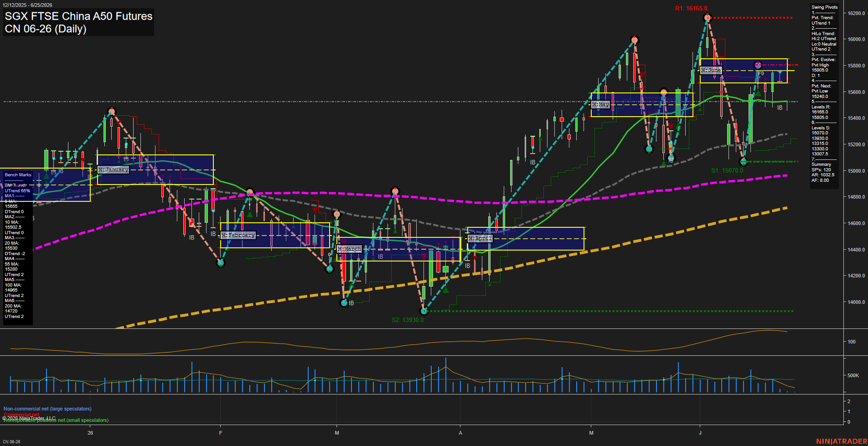
Task: Select the S1: 15070.0 support label
Action: (x=727, y=171)
